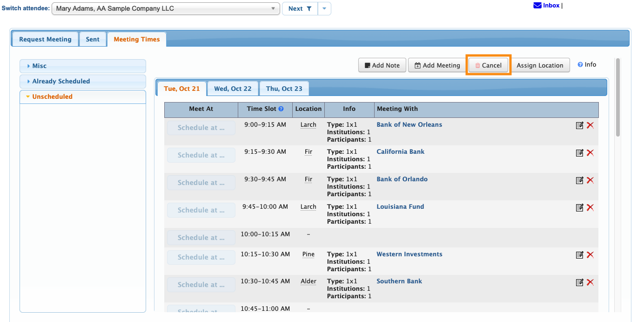Viewport: 644px width, 322px height.
Task: Edit the Western Investments meeting
Action: [x=580, y=255]
